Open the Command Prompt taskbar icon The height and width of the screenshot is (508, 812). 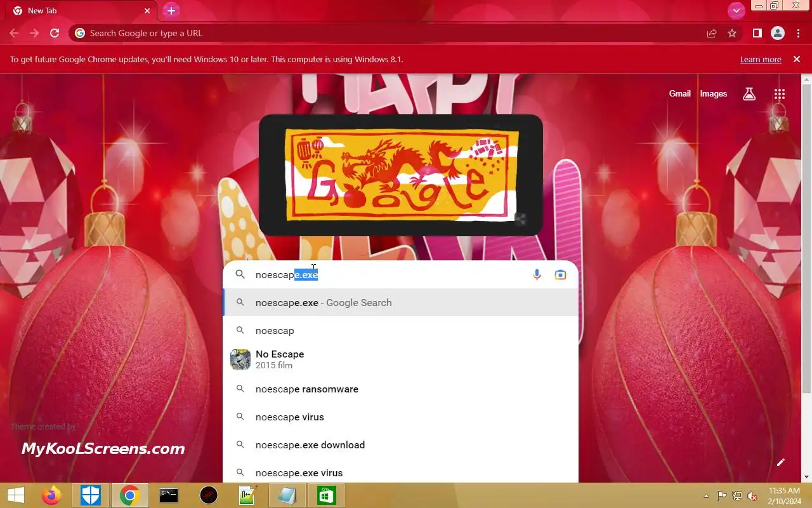tap(169, 495)
